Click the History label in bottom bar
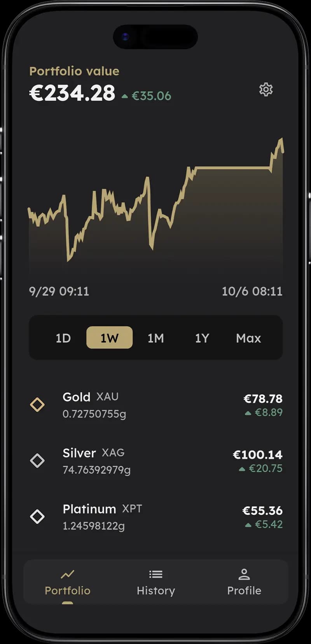This screenshot has height=644, width=311. [x=155, y=591]
